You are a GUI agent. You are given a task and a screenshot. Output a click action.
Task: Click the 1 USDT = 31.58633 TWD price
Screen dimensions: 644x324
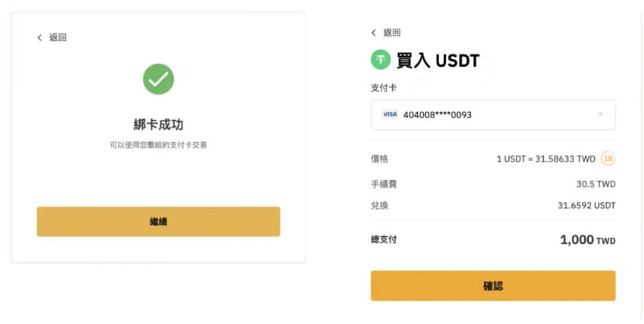[x=545, y=159]
